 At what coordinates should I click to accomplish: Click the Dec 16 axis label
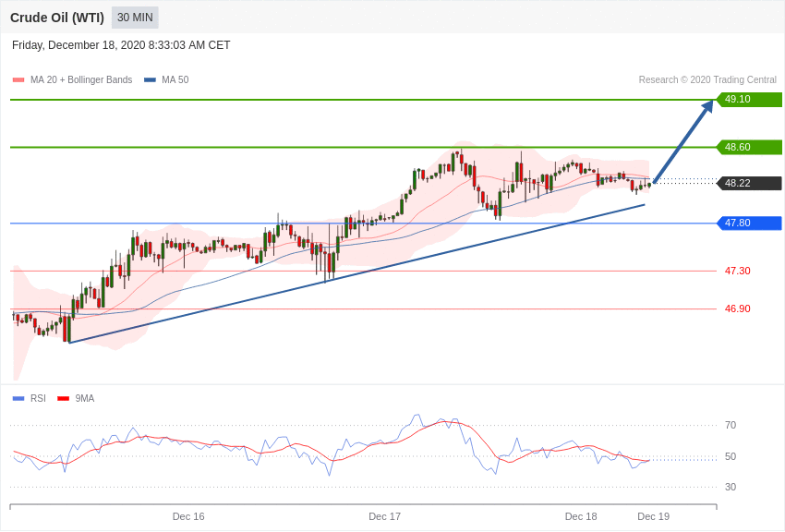(x=188, y=516)
